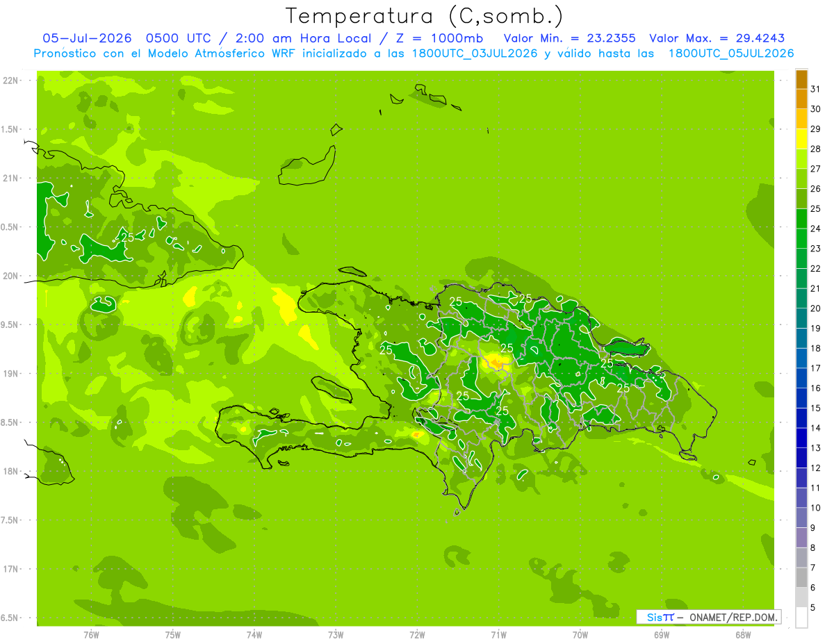Image resolution: width=834 pixels, height=644 pixels.
Task: Click Gonâve island in the Haitian gulf
Action: [330, 388]
